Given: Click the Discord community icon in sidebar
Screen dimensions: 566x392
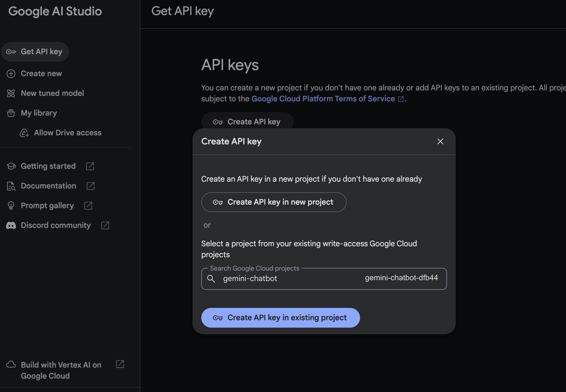Looking at the screenshot, I should point(12,225).
